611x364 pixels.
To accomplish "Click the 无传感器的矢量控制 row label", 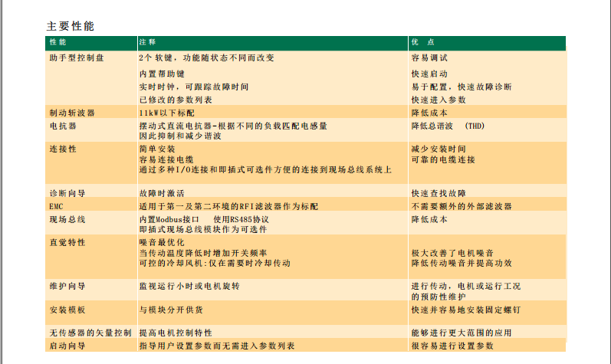I will [90, 333].
